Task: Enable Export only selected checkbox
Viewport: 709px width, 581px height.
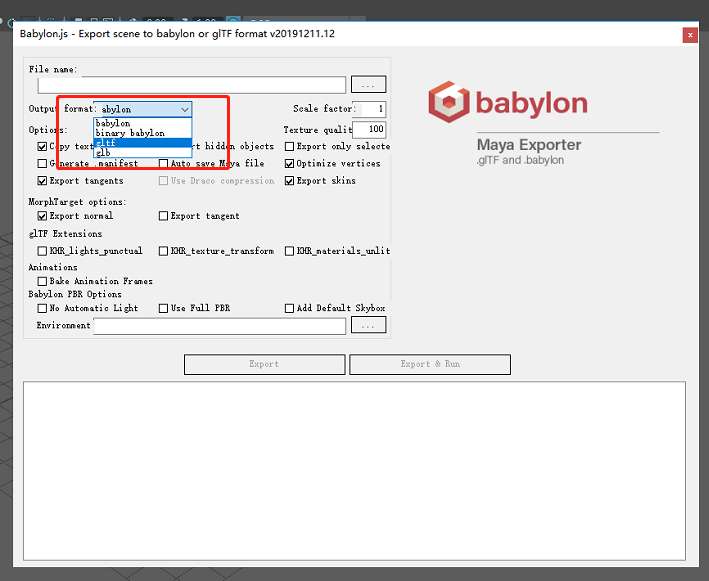Action: click(x=289, y=146)
